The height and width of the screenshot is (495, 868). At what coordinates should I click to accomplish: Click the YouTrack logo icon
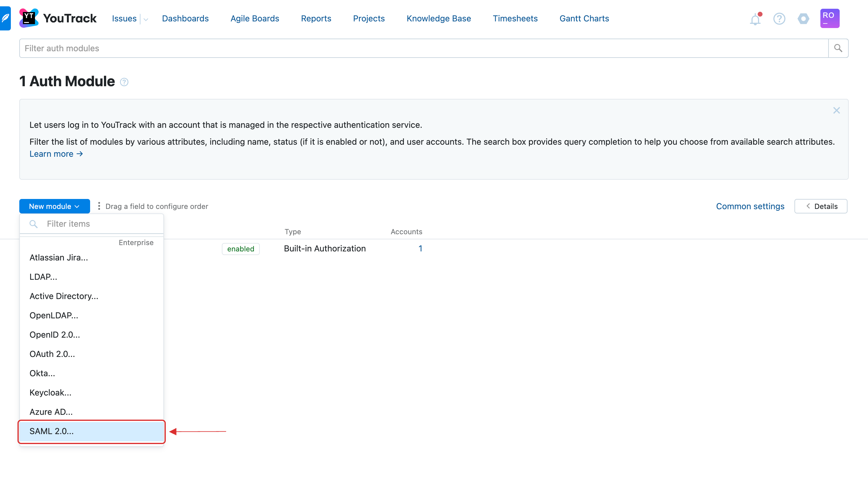(x=29, y=18)
